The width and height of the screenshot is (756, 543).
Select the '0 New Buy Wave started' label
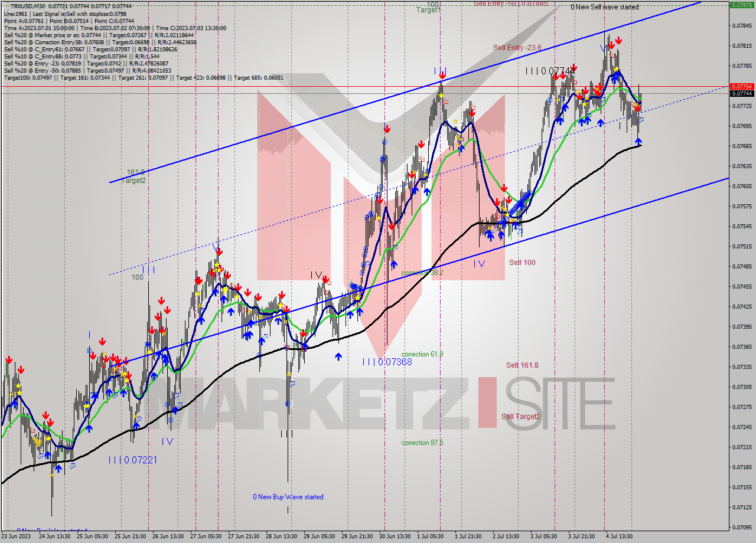(x=288, y=497)
